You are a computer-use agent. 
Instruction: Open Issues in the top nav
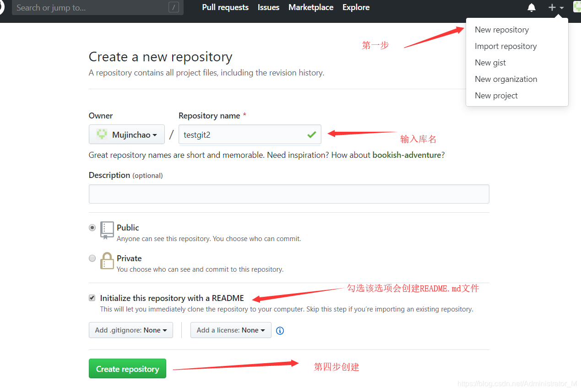268,7
